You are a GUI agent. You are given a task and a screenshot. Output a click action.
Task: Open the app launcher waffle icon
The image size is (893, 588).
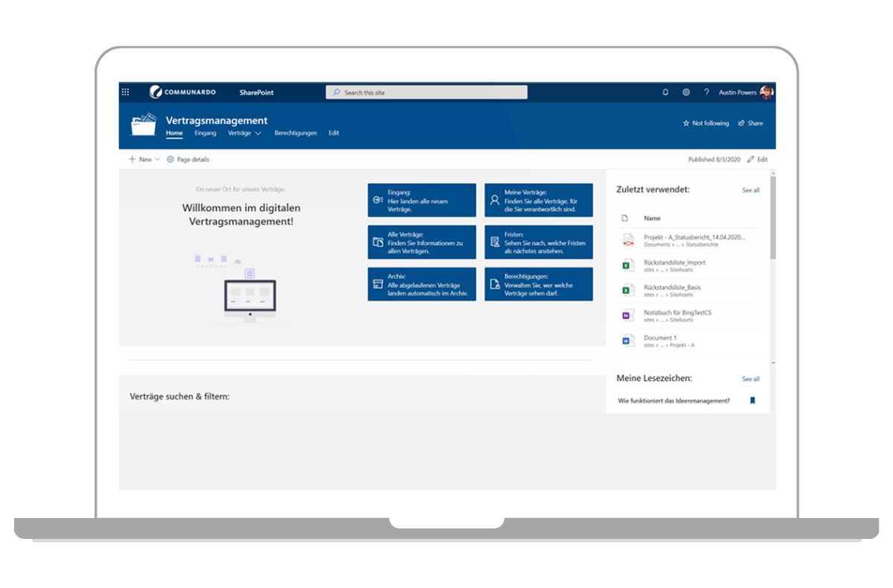(x=125, y=92)
